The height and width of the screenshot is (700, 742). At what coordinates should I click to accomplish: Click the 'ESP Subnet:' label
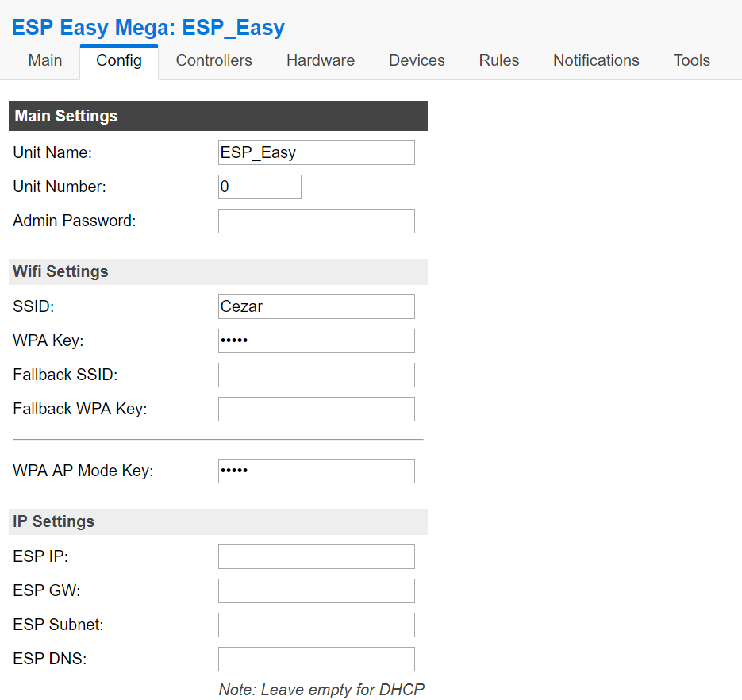pyautogui.click(x=58, y=625)
